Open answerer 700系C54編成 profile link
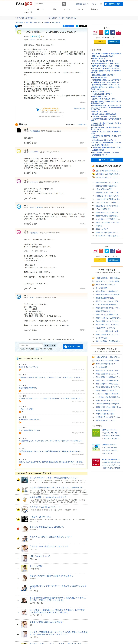 click(x=35, y=131)
